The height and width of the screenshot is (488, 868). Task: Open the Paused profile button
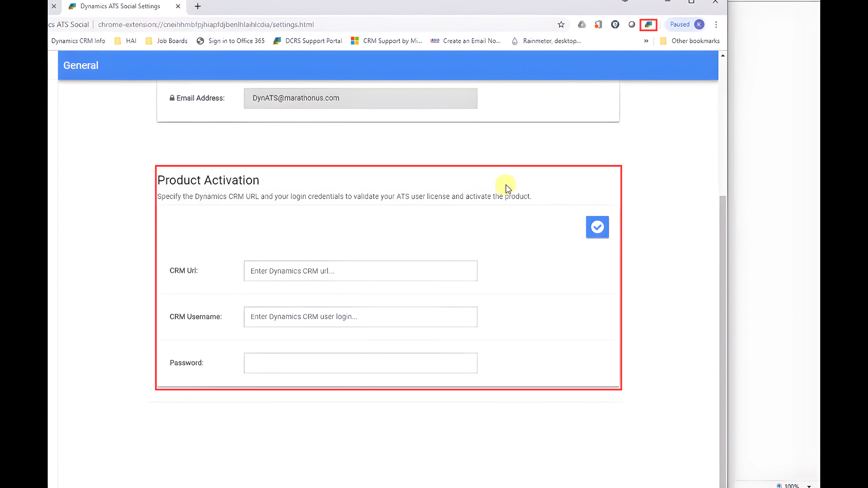(686, 24)
